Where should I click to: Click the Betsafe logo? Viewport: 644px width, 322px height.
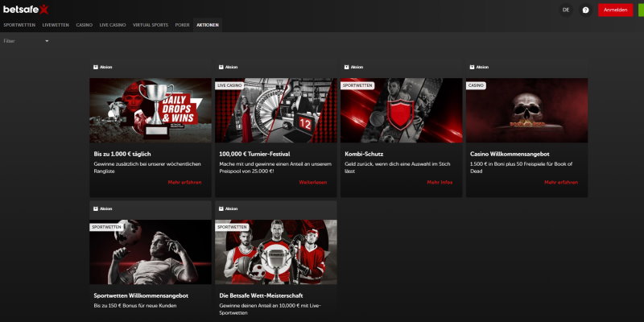tap(26, 9)
